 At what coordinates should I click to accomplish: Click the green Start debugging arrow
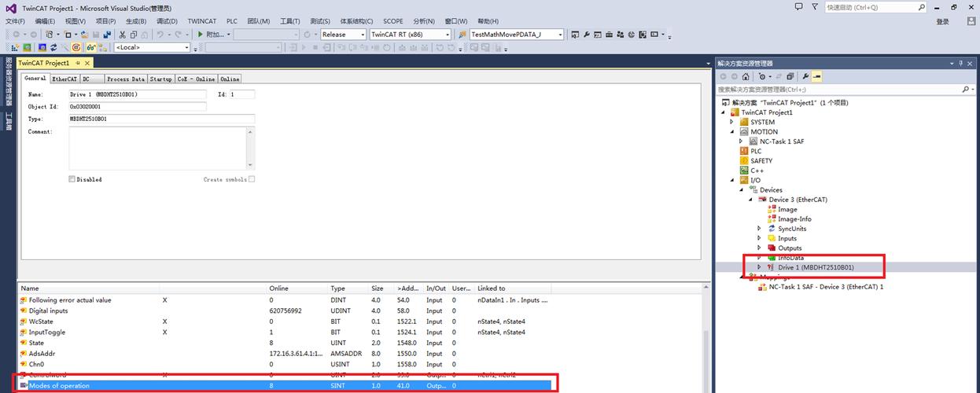pos(201,35)
